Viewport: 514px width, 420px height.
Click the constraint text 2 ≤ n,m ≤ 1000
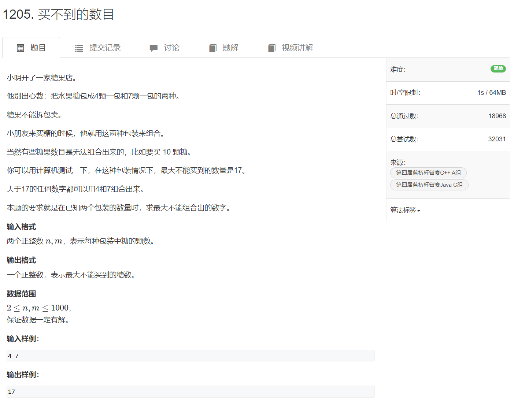[39, 308]
